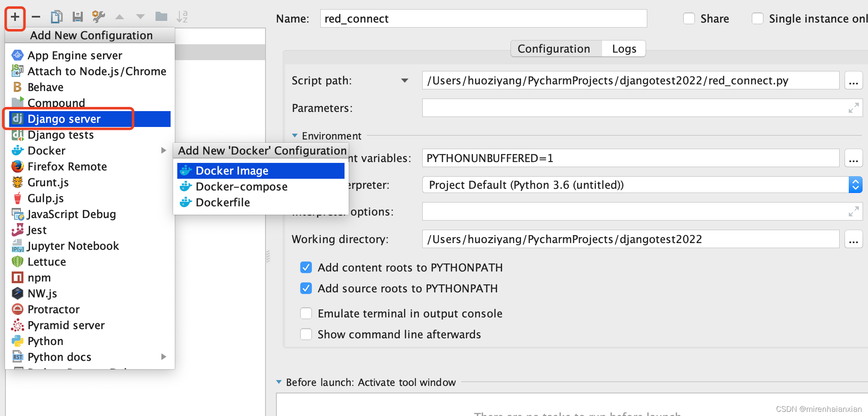Expand the Docker submenu arrow
Screen dimensions: 868x416
163,150
